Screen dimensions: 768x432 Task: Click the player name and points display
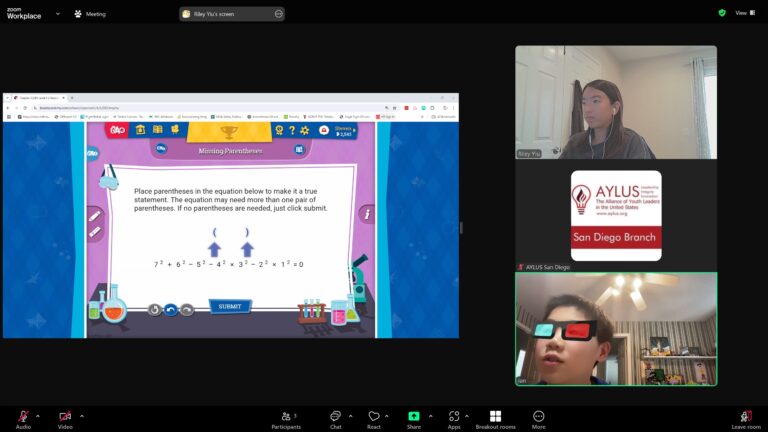coord(344,131)
